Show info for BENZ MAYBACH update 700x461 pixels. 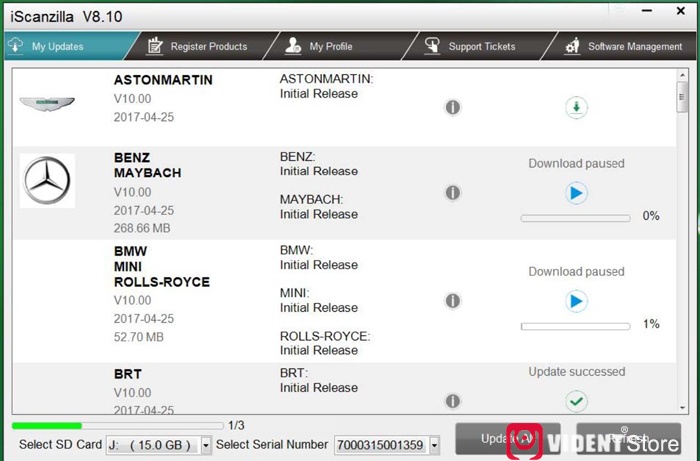tap(453, 193)
